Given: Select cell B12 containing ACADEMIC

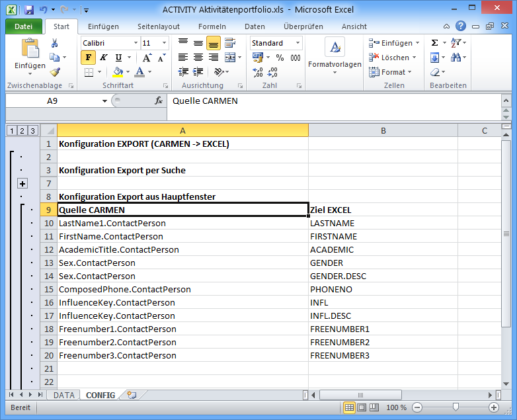Looking at the screenshot, I should (383, 249).
